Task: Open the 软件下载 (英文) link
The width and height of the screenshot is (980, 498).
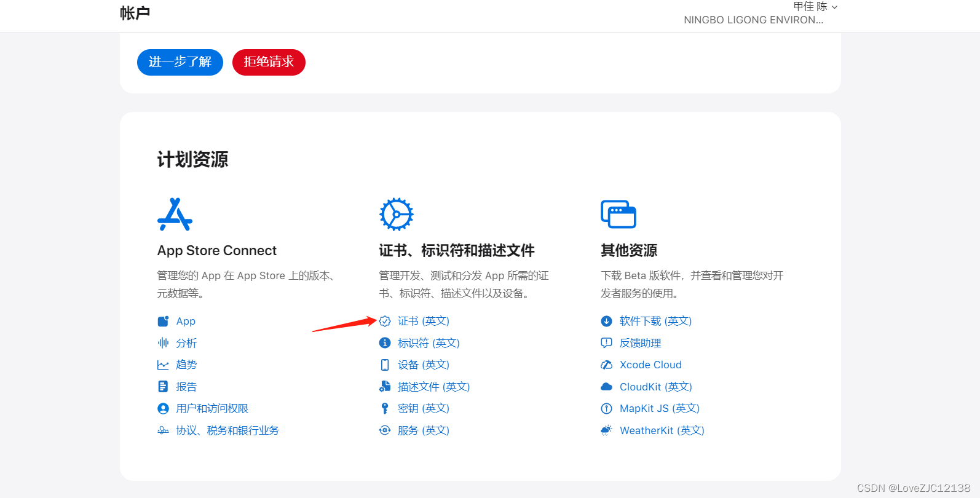Action: pyautogui.click(x=656, y=321)
